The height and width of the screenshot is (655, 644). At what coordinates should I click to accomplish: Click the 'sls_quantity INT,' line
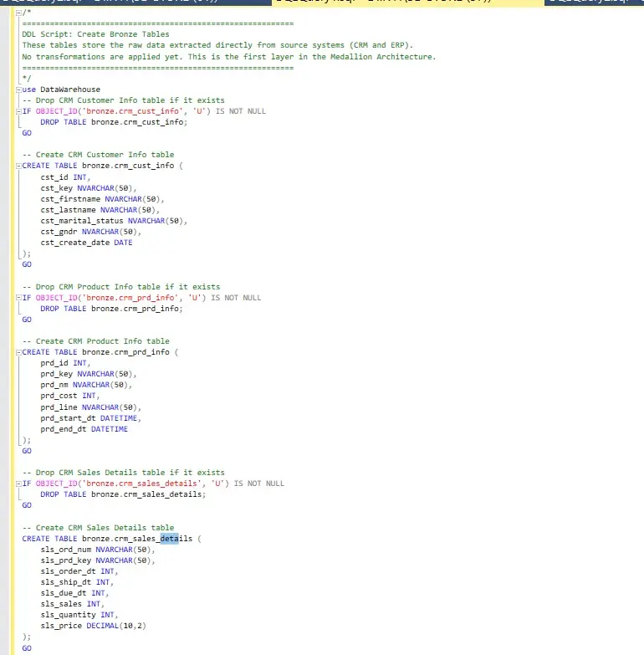(79, 615)
